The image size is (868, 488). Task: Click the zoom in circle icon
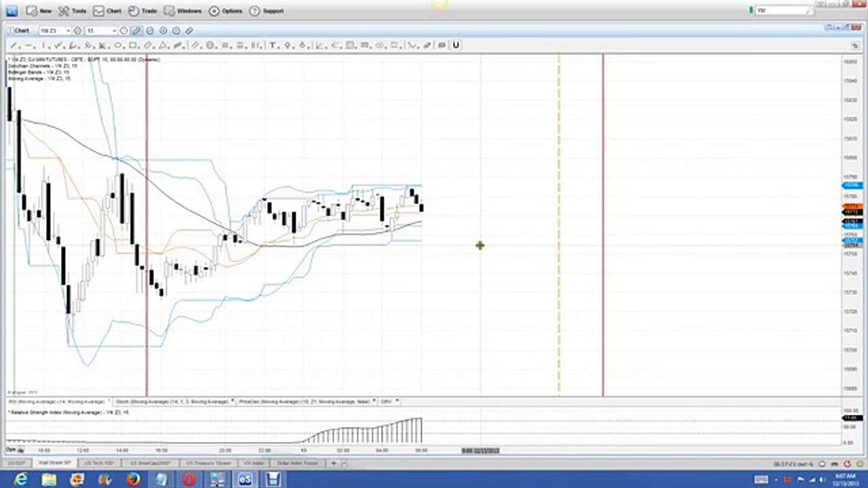click(x=163, y=30)
